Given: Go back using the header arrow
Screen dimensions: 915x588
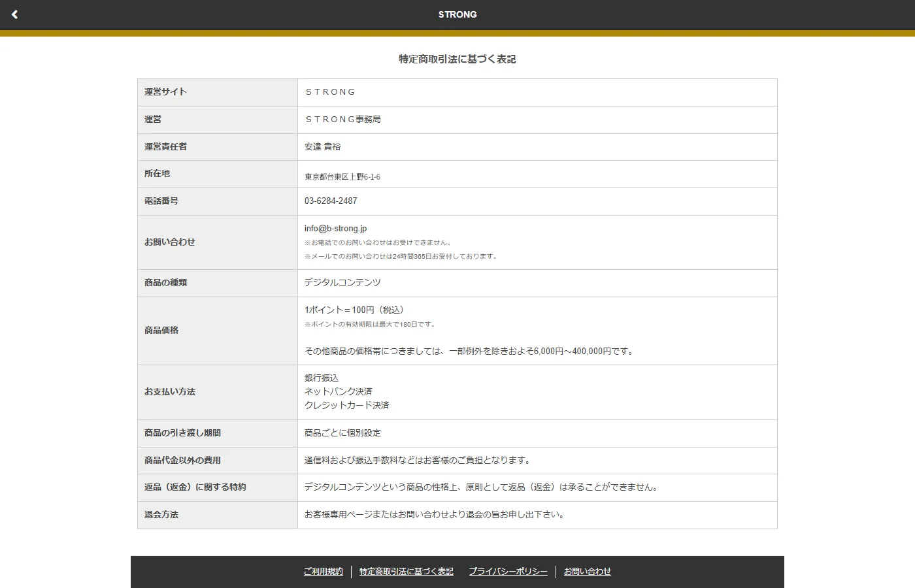Looking at the screenshot, I should pos(14,14).
